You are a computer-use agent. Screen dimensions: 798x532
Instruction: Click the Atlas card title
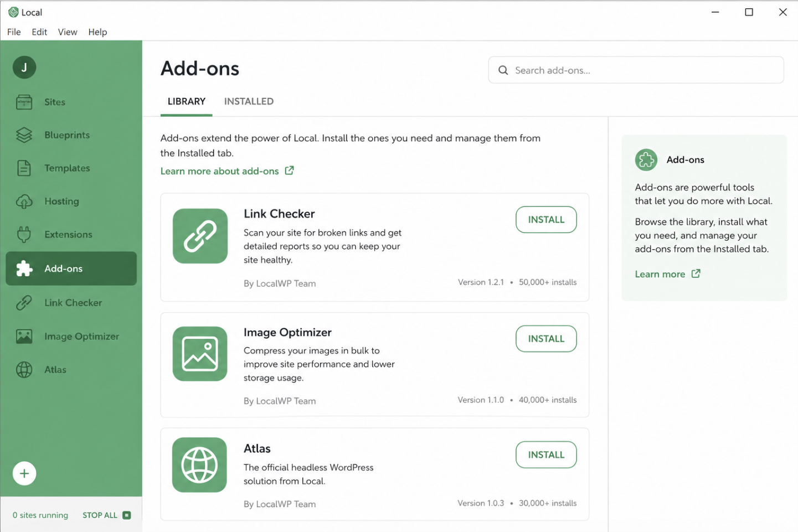pyautogui.click(x=257, y=448)
